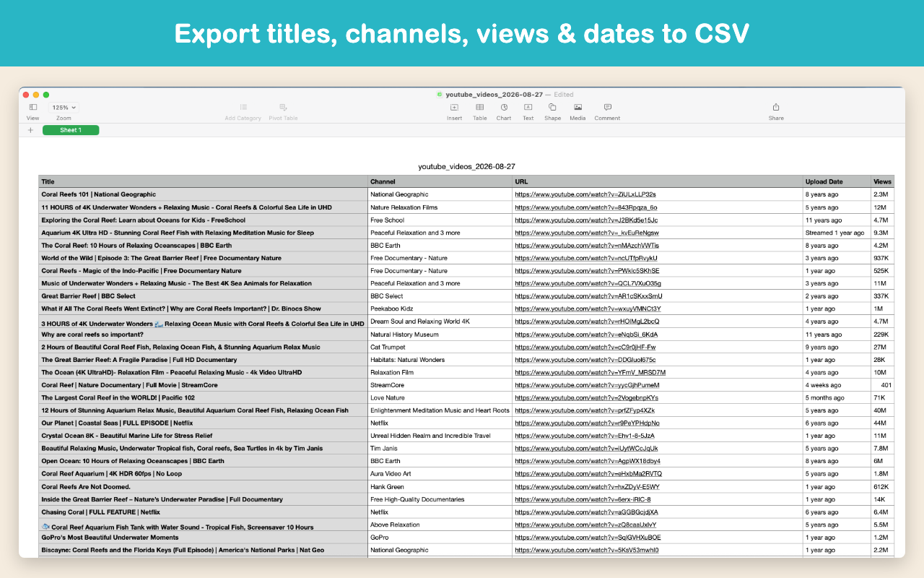
Task: Click the Table toolbar icon
Action: coord(479,107)
